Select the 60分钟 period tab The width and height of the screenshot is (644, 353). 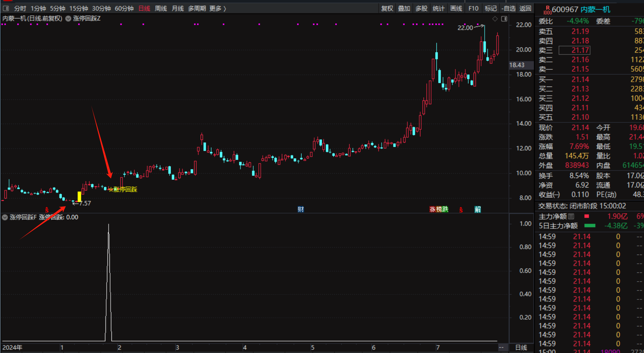pos(124,8)
